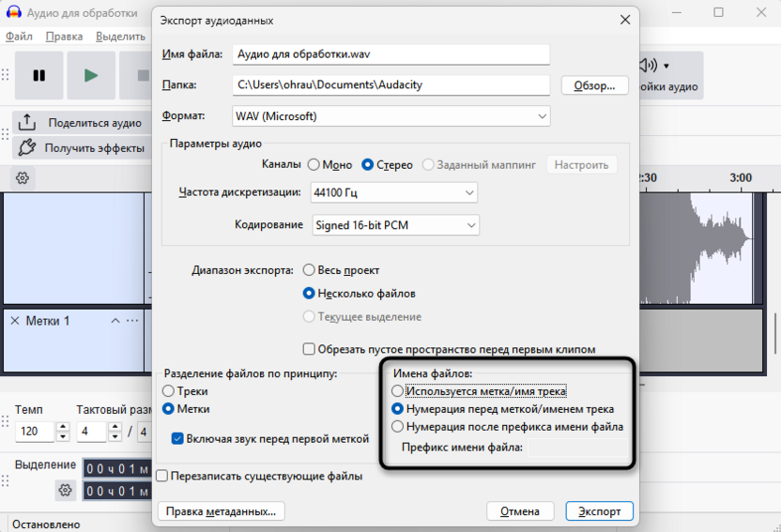
Task: Open the Правка menu
Action: point(64,37)
